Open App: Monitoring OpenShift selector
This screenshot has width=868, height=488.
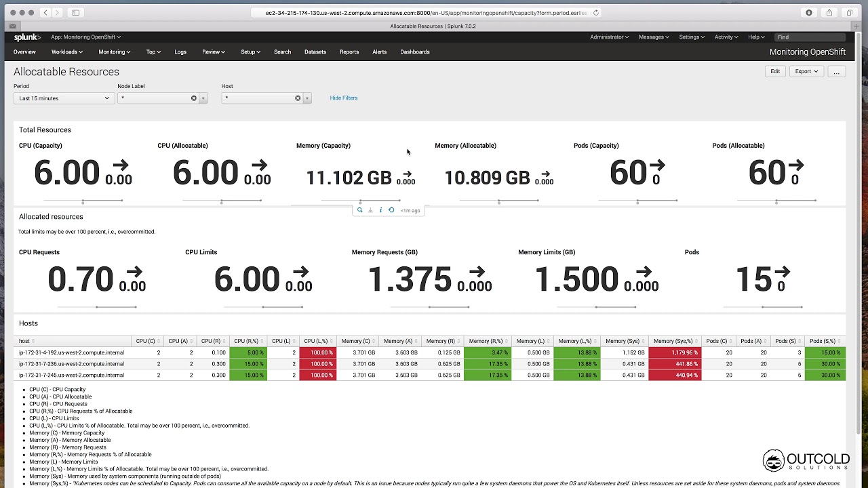point(85,37)
